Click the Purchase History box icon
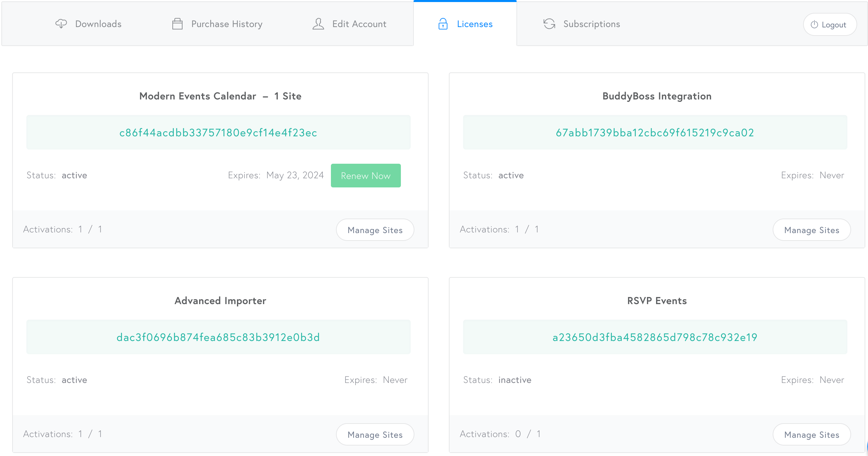Viewport: 868px width, 456px height. click(x=177, y=24)
